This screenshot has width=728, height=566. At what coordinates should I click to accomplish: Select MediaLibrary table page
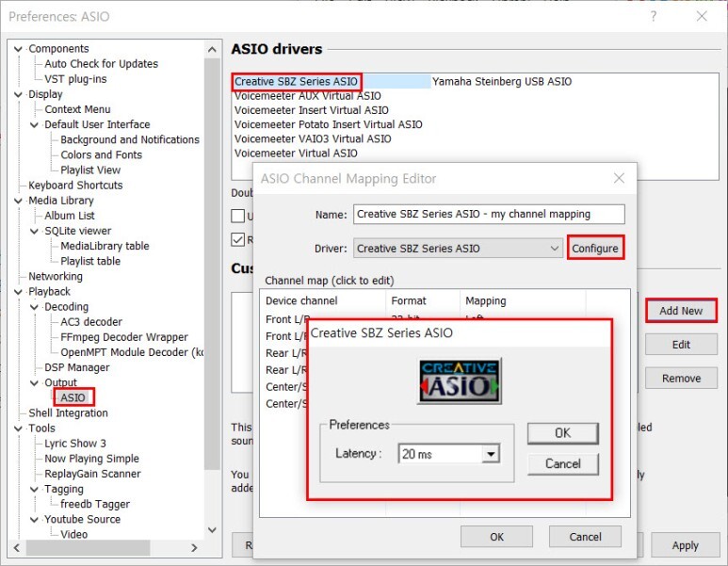tap(105, 246)
